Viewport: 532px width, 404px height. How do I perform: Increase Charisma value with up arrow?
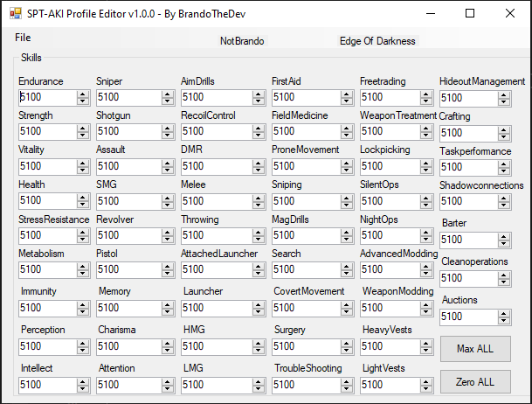point(167,344)
